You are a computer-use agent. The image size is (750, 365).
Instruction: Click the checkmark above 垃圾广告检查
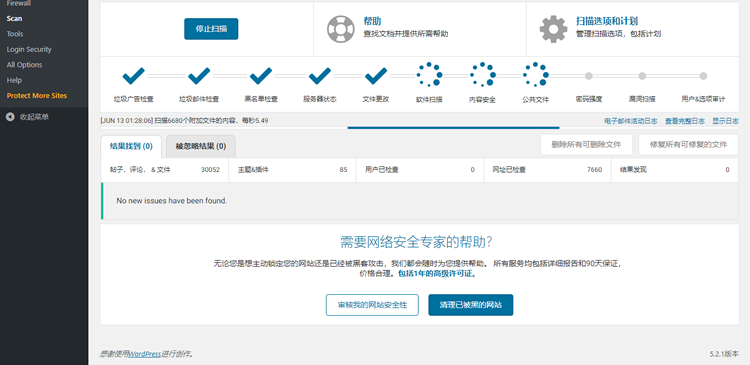133,76
